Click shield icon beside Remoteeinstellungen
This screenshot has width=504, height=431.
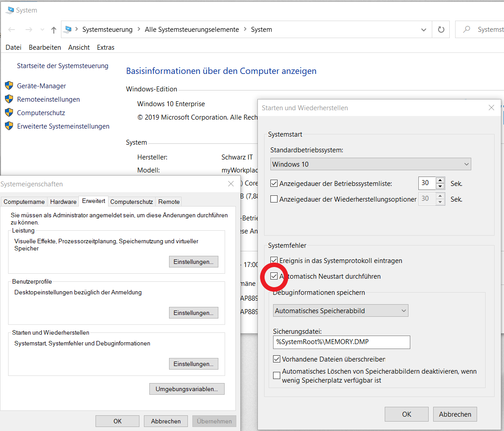[9, 99]
